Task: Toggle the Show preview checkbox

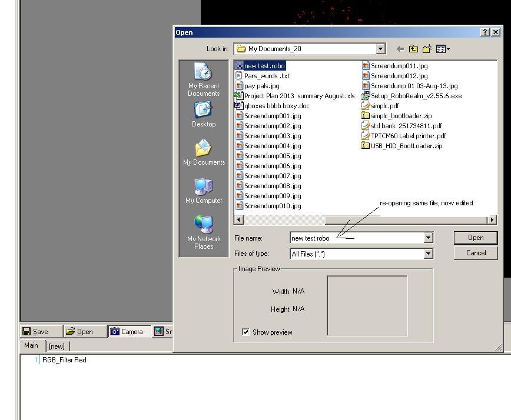Action: coord(245,332)
